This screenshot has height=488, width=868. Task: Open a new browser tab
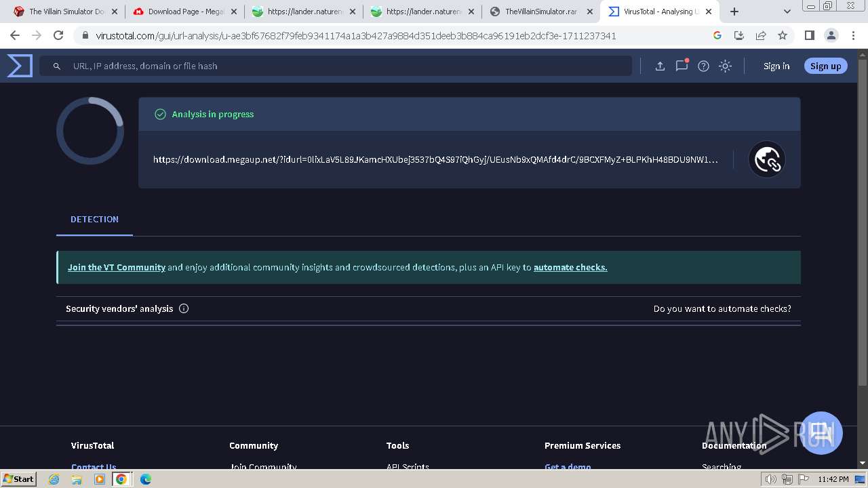tap(734, 12)
